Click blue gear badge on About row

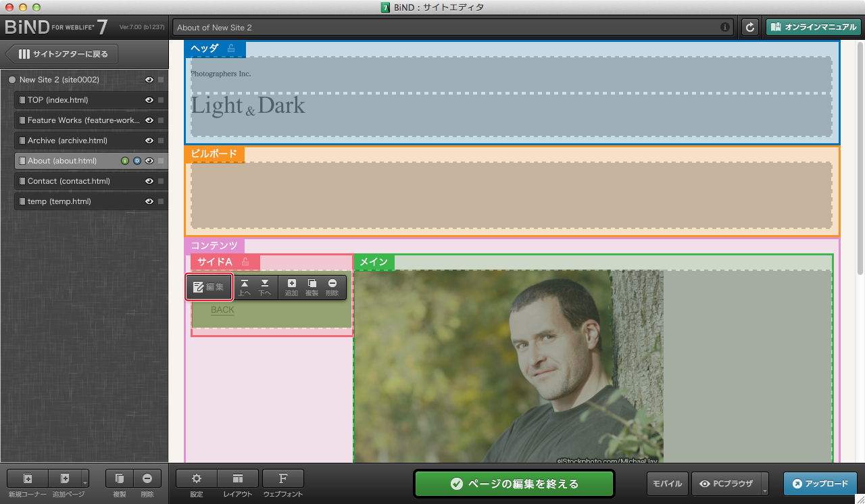pos(137,161)
